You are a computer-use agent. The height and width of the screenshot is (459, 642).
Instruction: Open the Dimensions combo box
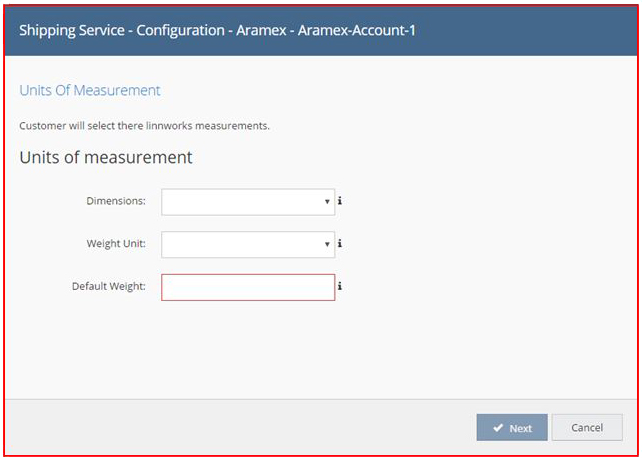click(x=248, y=202)
